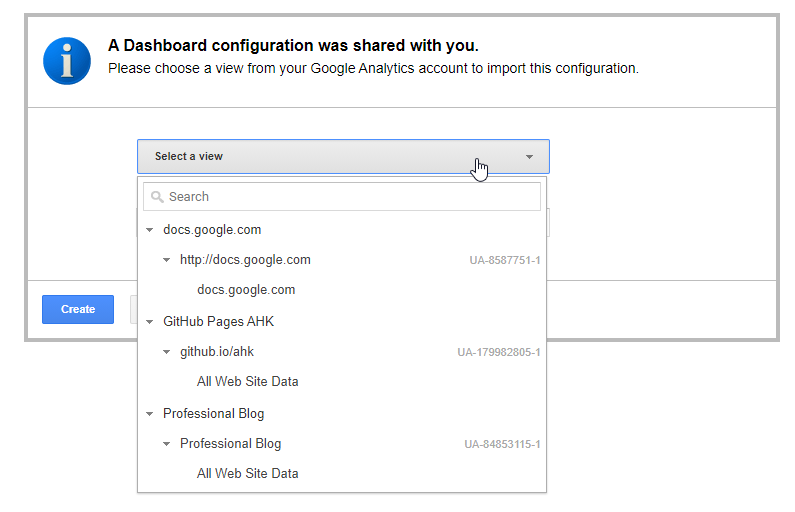Click the http://docs.google.com property label
The height and width of the screenshot is (512, 795).
[245, 260]
